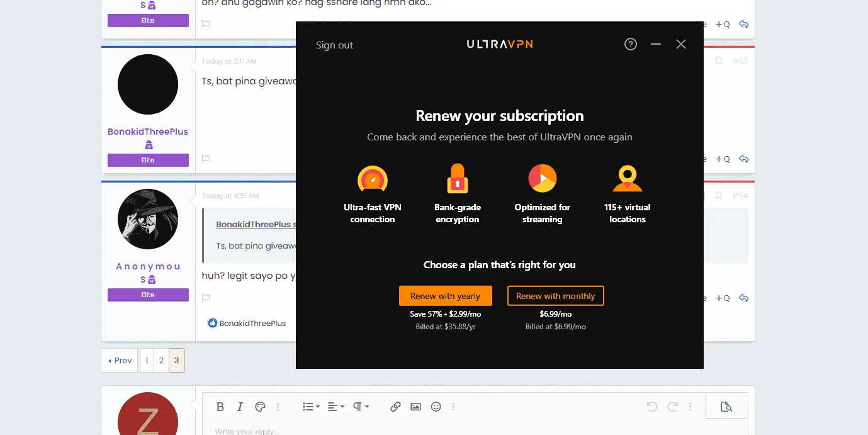Image resolution: width=868 pixels, height=435 pixels.
Task: Expand the list type dropdown
Action: coord(311,407)
